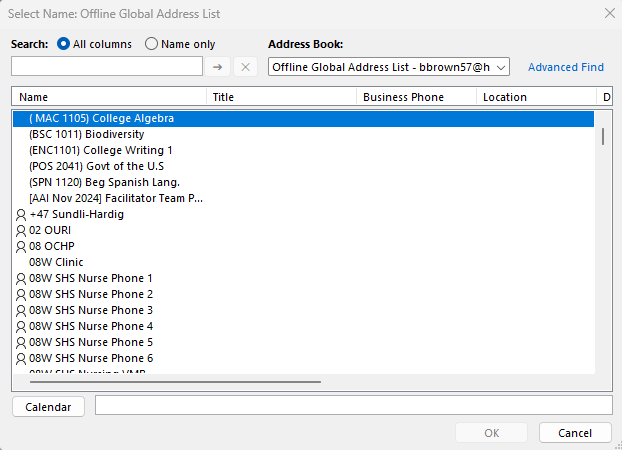Screen dimensions: 622x450
Task: Click the Cancel button
Action: [575, 433]
